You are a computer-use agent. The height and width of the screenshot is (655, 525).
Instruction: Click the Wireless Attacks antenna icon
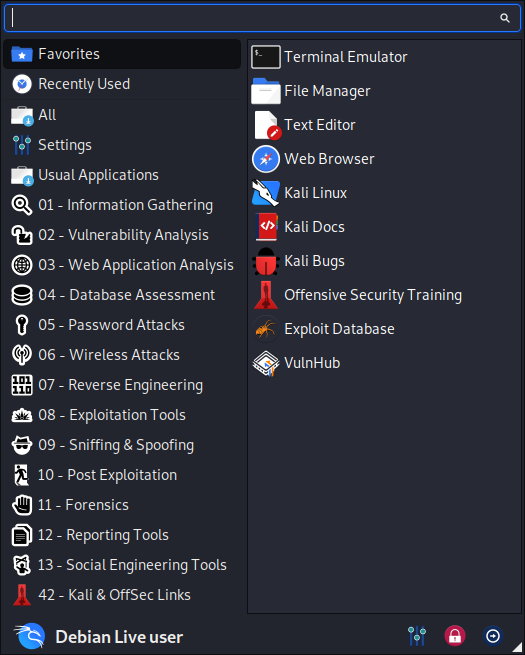pyautogui.click(x=22, y=355)
